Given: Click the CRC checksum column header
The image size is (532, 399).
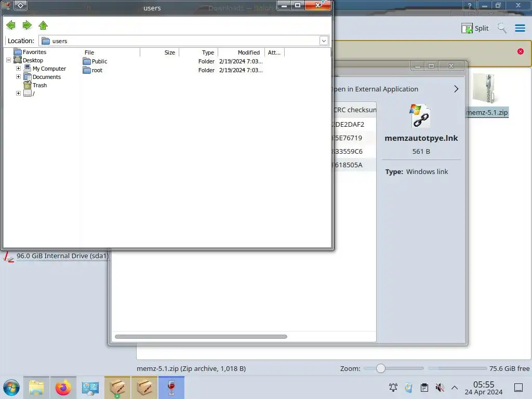Looking at the screenshot, I should pos(354,110).
